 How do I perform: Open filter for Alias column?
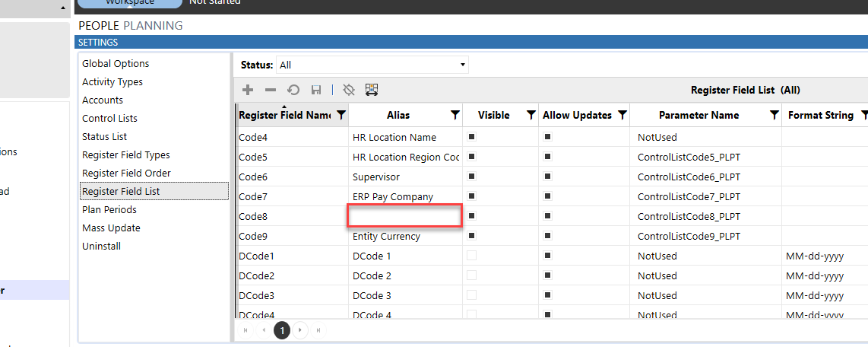(x=455, y=116)
